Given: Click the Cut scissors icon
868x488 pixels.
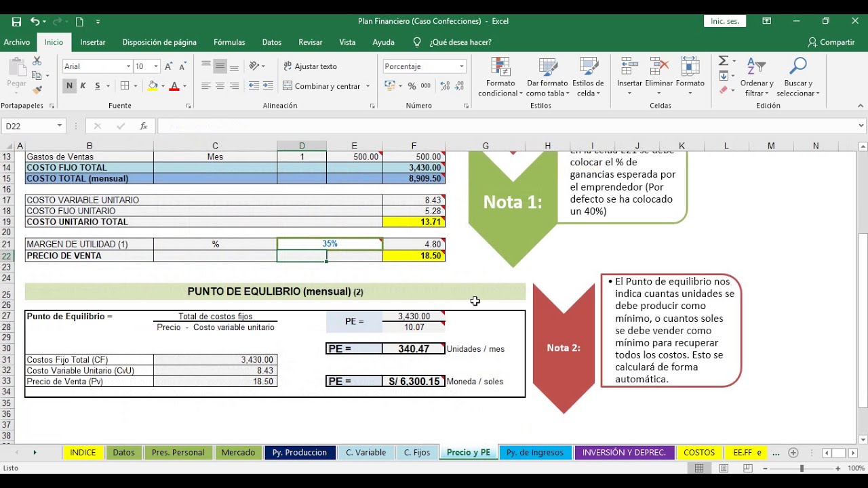Looking at the screenshot, I should (x=37, y=62).
